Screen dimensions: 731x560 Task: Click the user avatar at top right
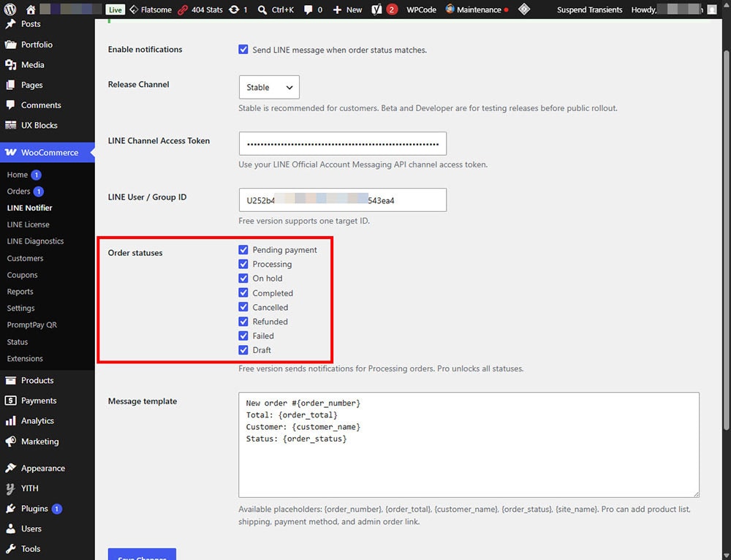712,10
